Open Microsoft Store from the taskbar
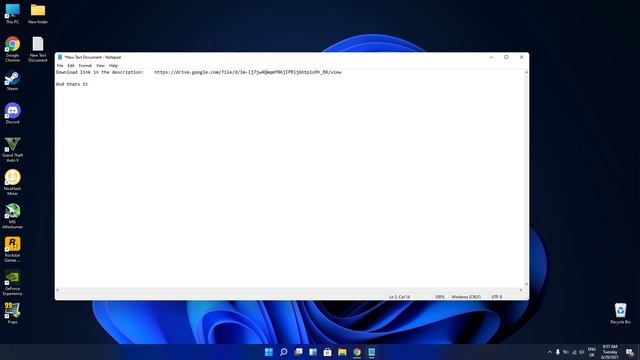Screen dimensions: 640x360 coord(327,352)
